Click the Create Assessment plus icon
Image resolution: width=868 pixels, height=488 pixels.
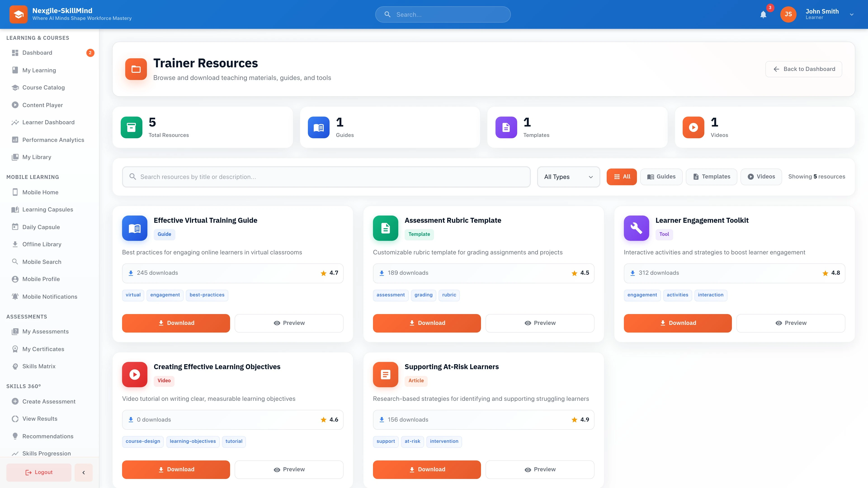pos(15,401)
